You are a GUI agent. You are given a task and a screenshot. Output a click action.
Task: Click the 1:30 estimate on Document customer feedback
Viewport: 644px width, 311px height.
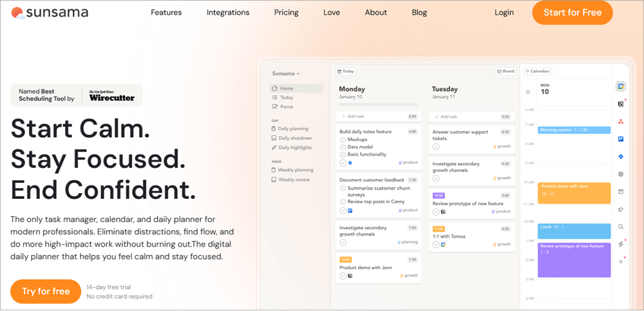pos(412,180)
